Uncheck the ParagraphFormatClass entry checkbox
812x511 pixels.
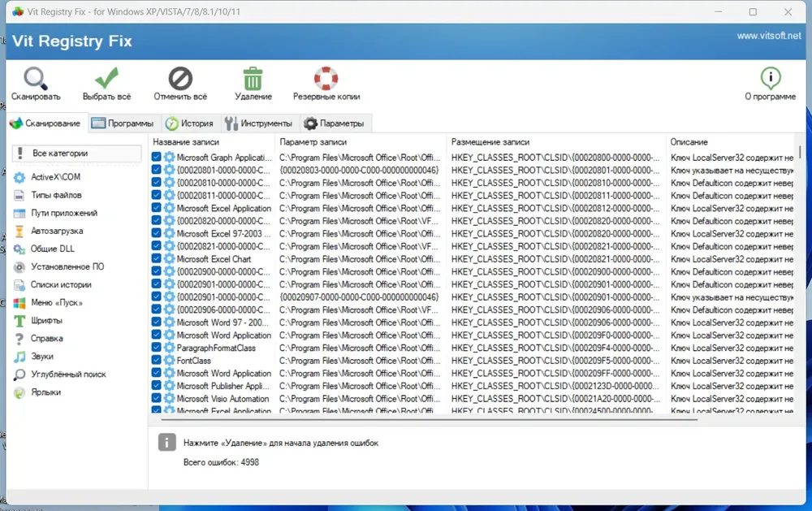pos(157,348)
